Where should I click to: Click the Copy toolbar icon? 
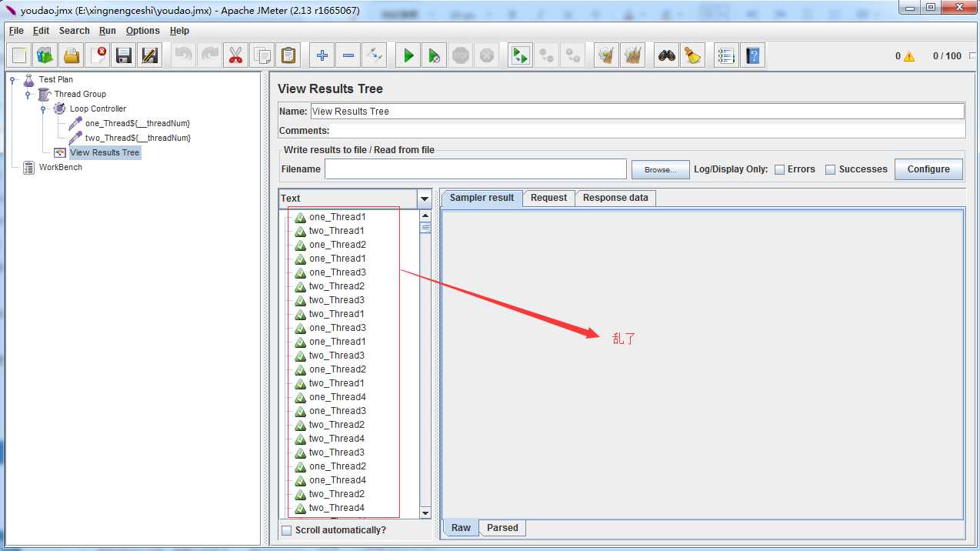tap(262, 55)
